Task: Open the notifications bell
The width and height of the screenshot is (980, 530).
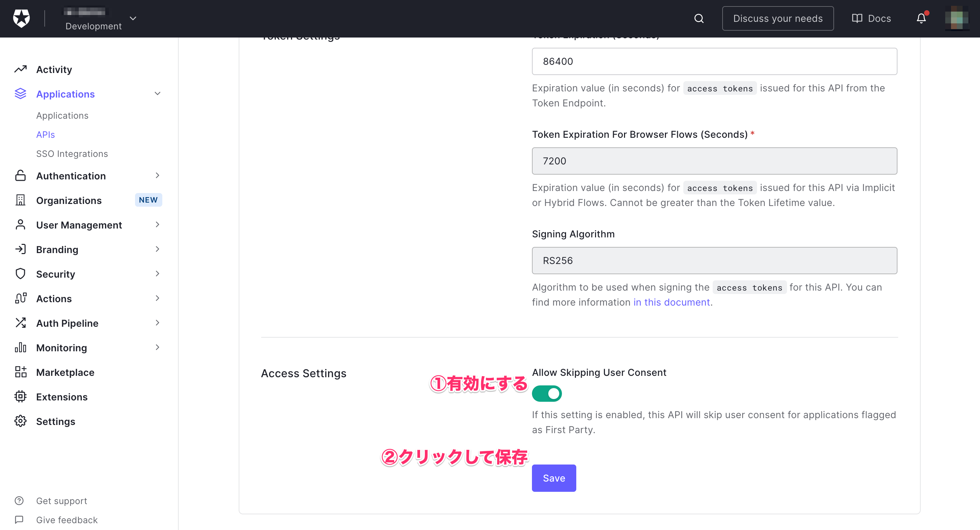Action: tap(921, 18)
